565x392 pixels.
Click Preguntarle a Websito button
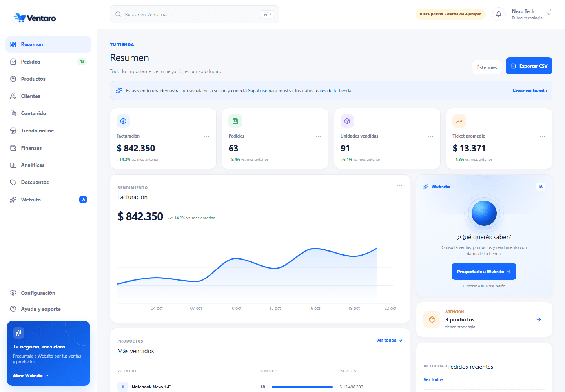point(484,272)
